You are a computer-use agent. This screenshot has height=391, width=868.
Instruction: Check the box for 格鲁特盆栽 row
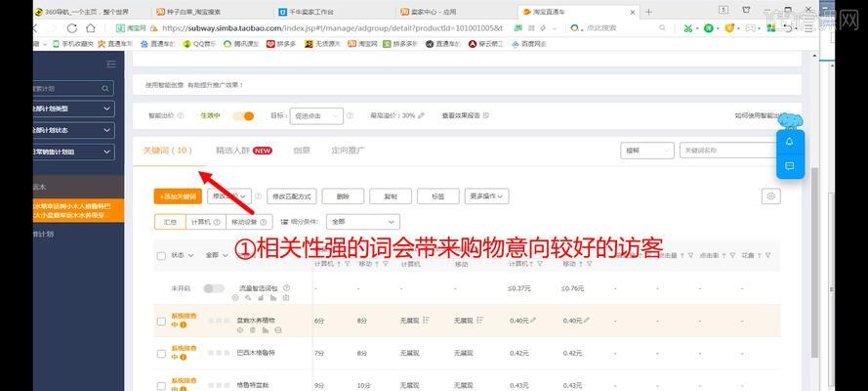pos(161,385)
